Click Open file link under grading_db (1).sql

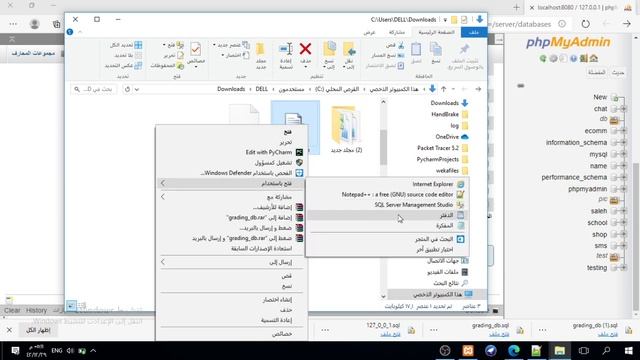(607, 334)
